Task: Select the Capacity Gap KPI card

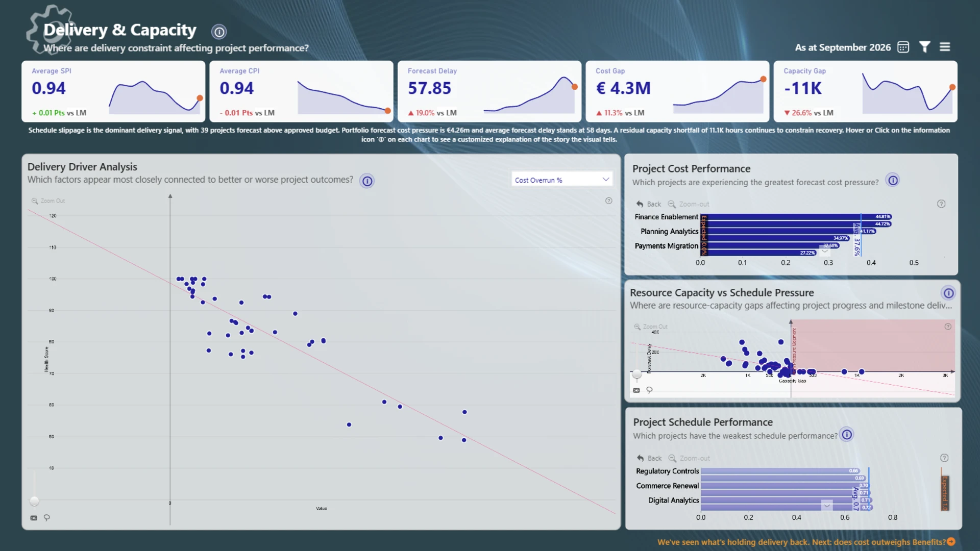Action: [865, 91]
